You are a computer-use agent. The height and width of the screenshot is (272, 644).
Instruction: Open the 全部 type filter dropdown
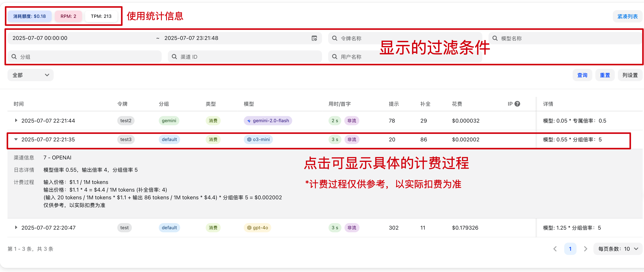coord(30,75)
